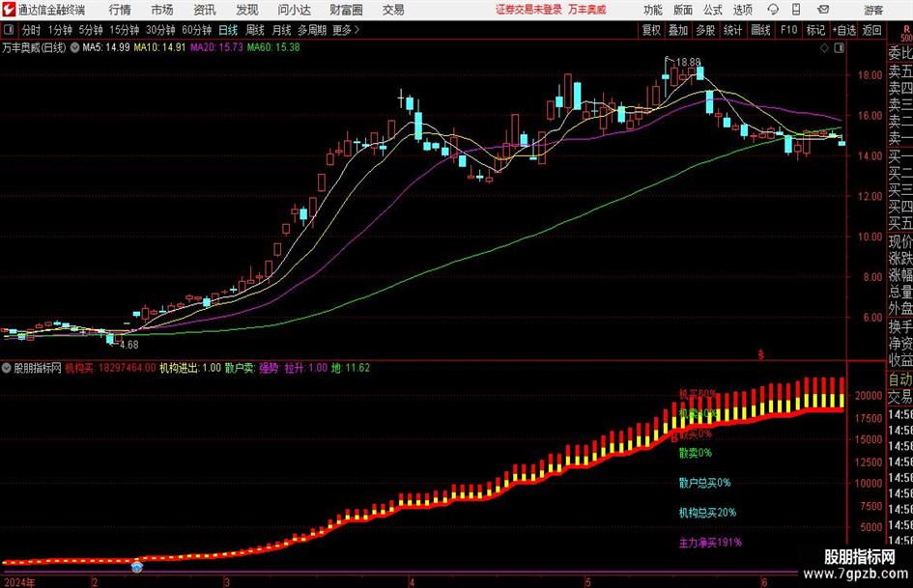Click the 统计 statistics button

tap(733, 30)
